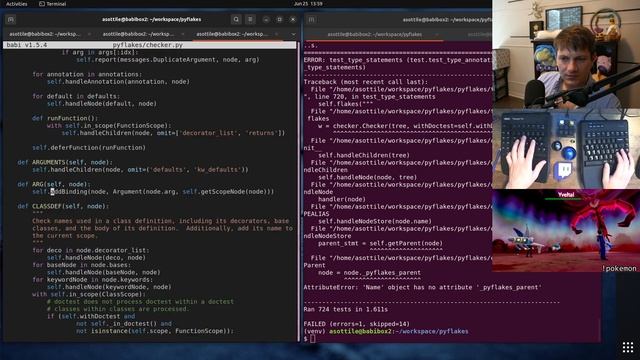
Task: Click the 'def ARGUMENTS(self, node):' line
Action: click(65, 162)
